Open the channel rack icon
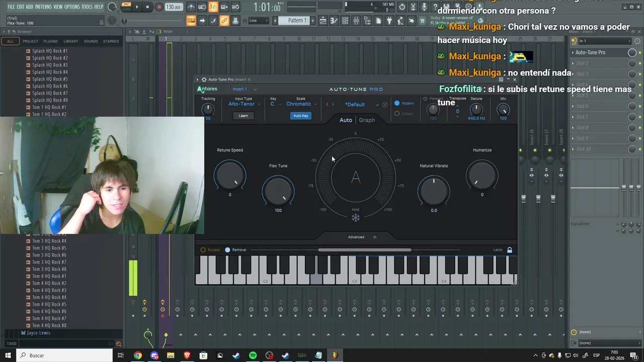 [x=345, y=21]
